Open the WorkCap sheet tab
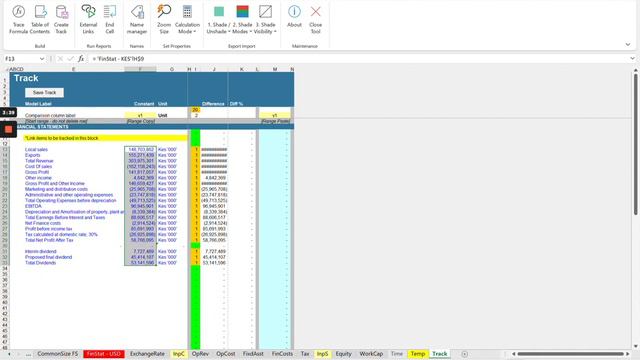 coord(371,354)
